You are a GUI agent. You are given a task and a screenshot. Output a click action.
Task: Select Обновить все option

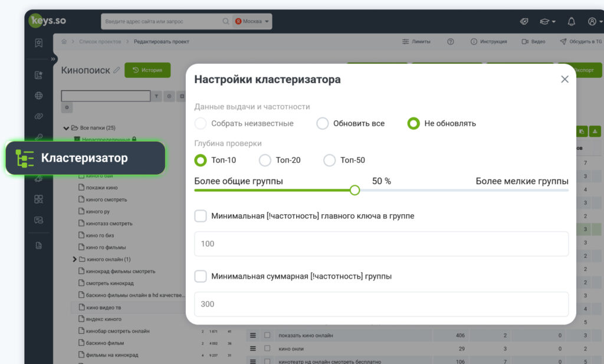pyautogui.click(x=350, y=123)
